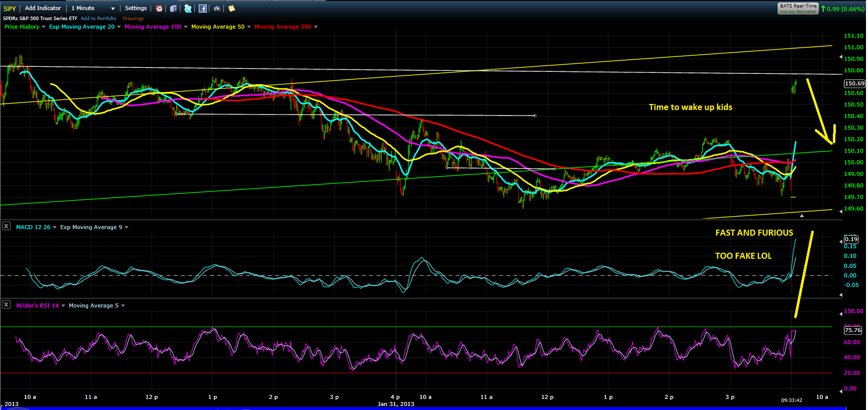Expand MACD 12 26 options arrow
Viewport: 868px width, 410px height.
pyautogui.click(x=55, y=228)
